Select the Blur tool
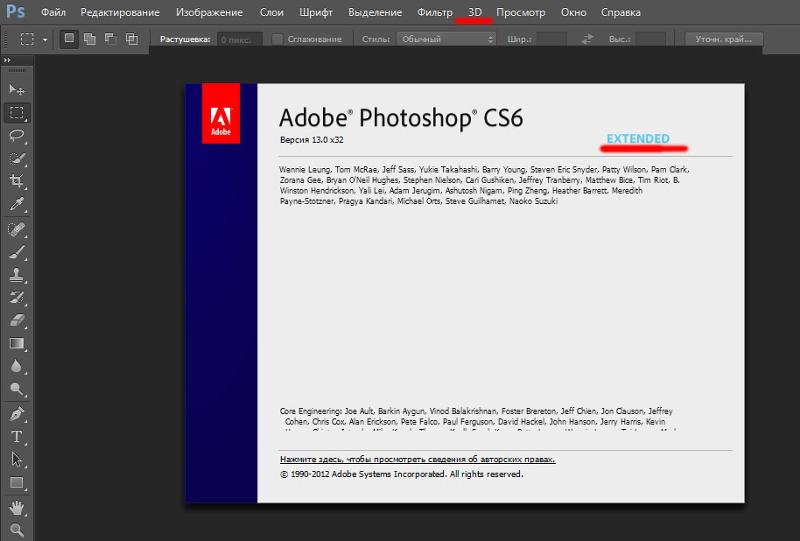This screenshot has height=541, width=800. [17, 366]
